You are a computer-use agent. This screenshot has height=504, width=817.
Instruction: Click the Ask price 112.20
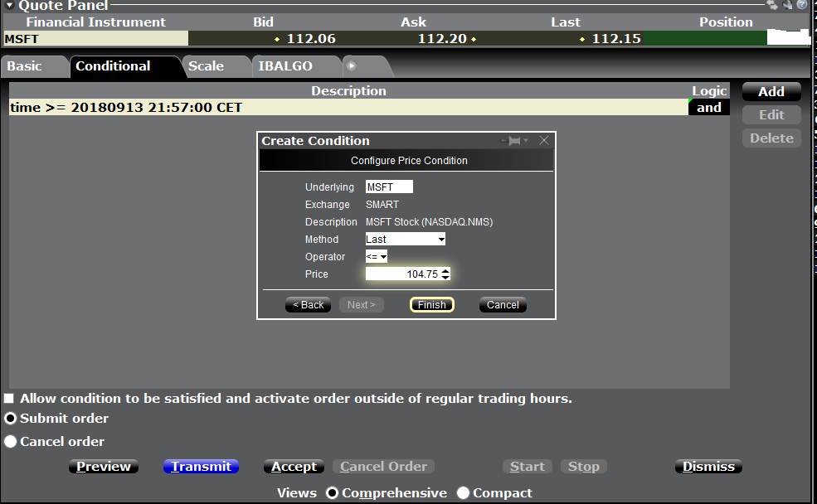(442, 38)
